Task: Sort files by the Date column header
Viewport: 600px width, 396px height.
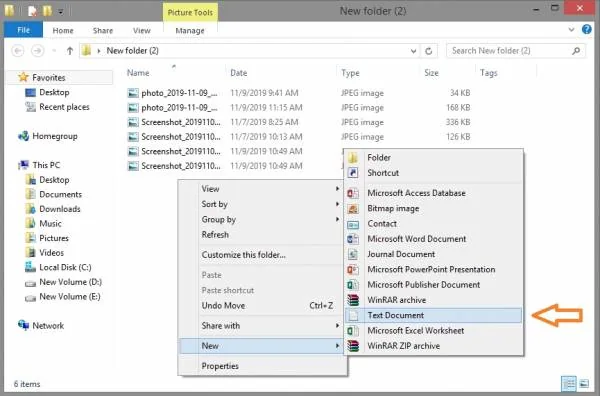Action: click(x=238, y=73)
